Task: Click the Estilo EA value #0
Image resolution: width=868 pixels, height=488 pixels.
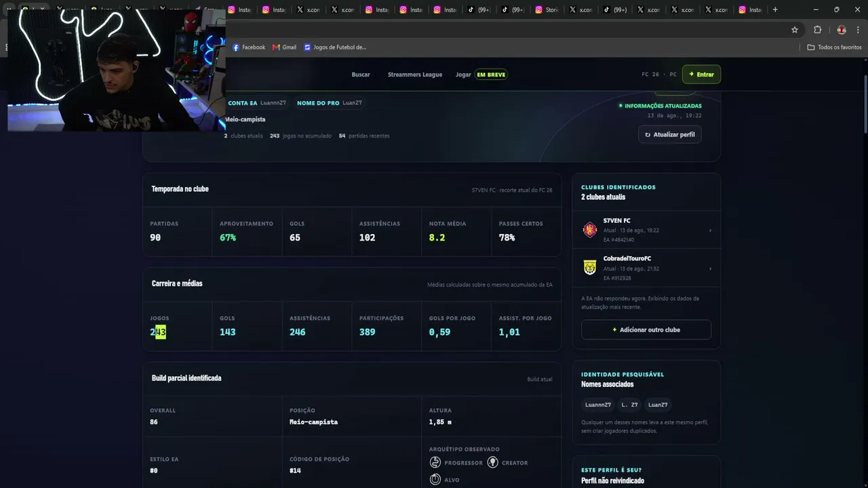Action: point(154,470)
